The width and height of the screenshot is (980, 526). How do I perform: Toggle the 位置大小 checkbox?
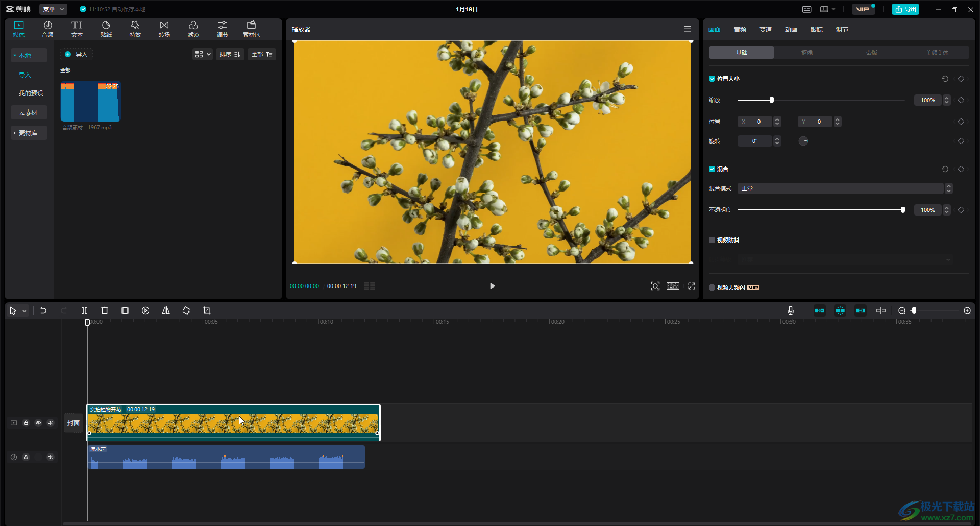(712, 79)
